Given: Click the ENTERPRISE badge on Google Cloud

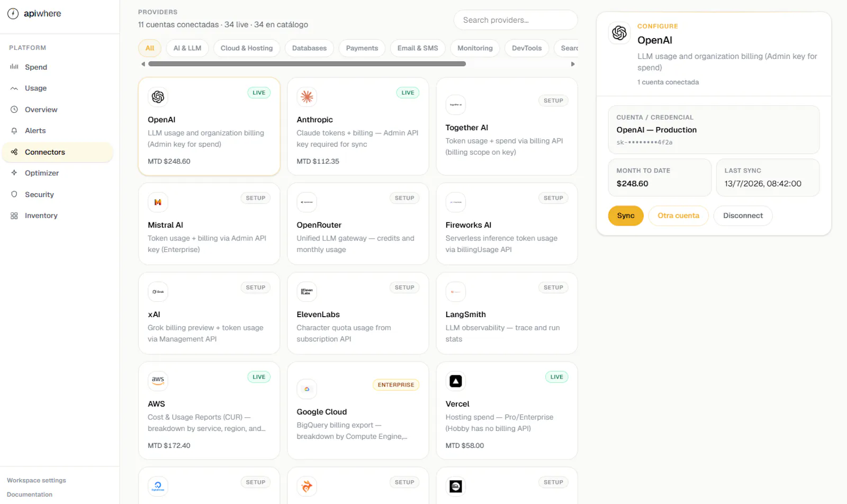Looking at the screenshot, I should (x=396, y=385).
